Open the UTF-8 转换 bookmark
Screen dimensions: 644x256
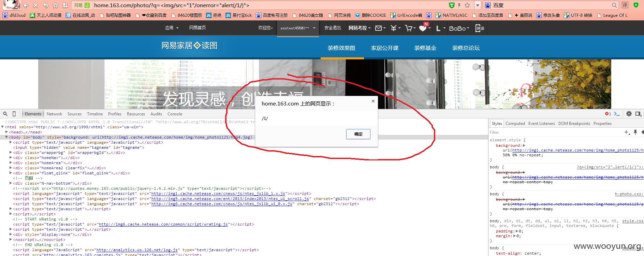pyautogui.click(x=578, y=15)
